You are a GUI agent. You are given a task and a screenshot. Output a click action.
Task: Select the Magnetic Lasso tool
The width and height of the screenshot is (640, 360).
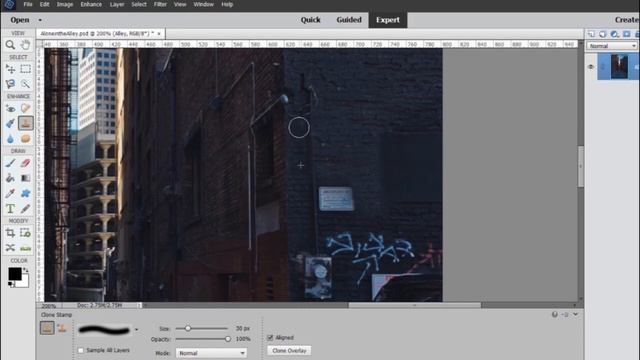(x=10, y=84)
